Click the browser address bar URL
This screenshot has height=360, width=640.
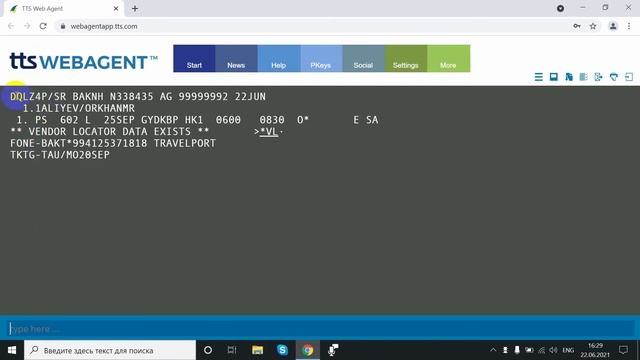click(104, 26)
